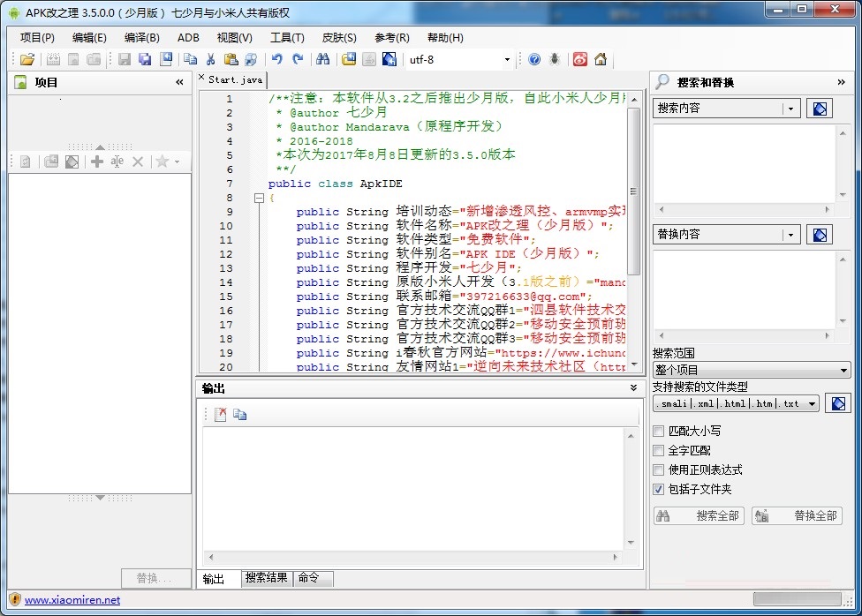Click the refresh file icon in project toolbar
The width and height of the screenshot is (862, 616).
pyautogui.click(x=26, y=162)
